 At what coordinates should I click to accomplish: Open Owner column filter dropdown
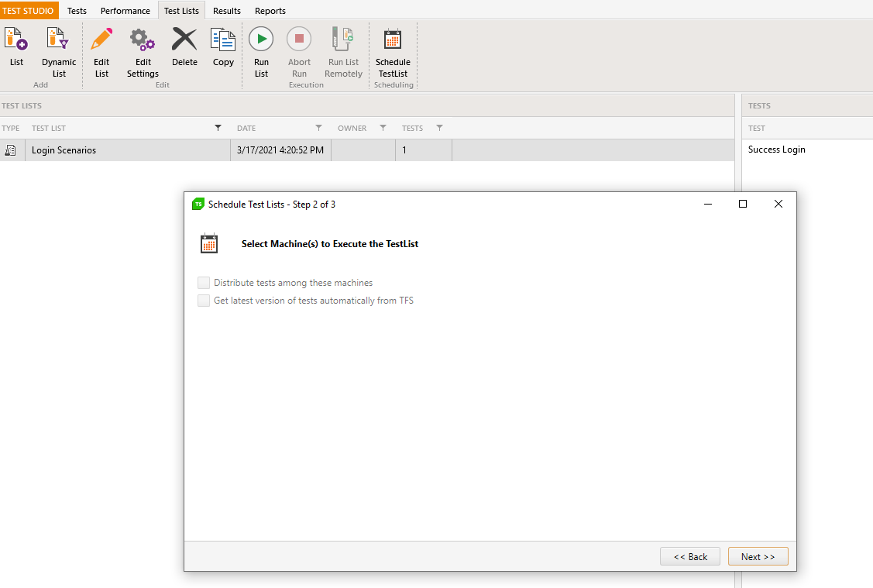tap(383, 128)
